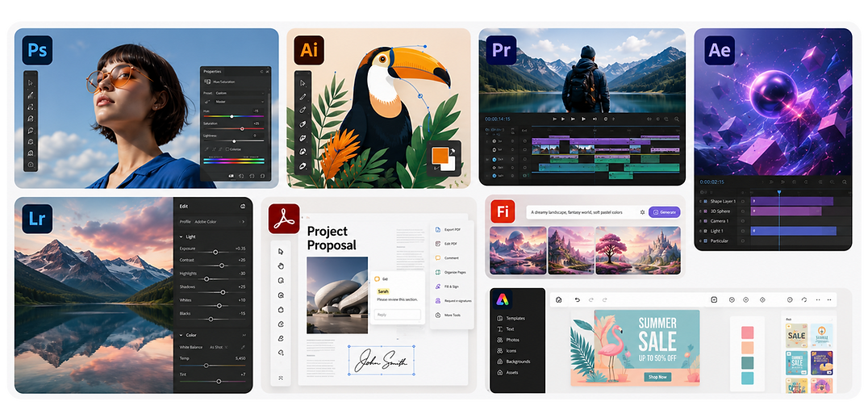Select the Brush tool in Photoshop toolbar
The image size is (868, 410).
pos(31,94)
